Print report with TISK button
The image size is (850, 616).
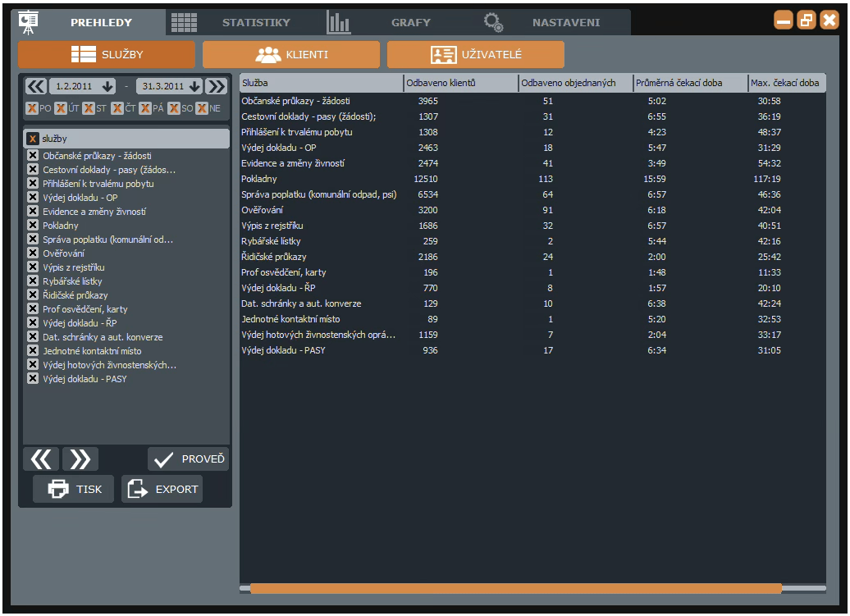click(74, 489)
